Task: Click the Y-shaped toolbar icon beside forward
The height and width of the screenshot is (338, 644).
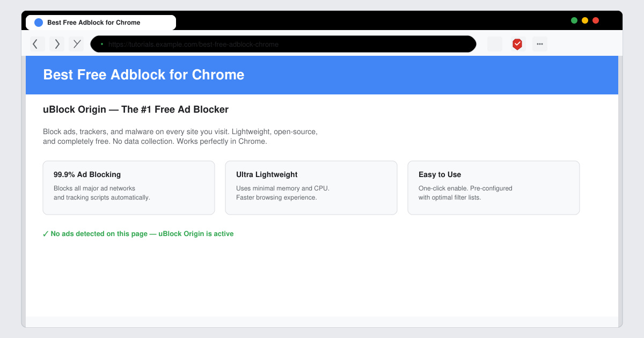Action: click(76, 44)
